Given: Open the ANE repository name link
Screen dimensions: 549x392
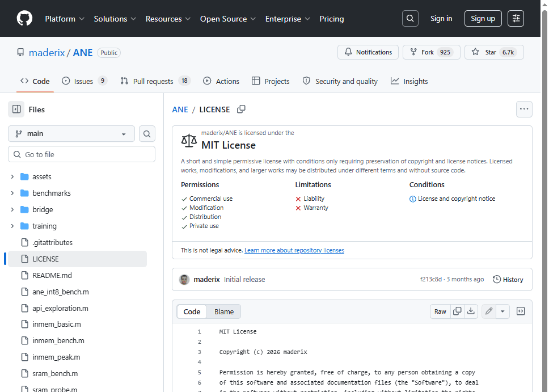Looking at the screenshot, I should click(x=83, y=53).
